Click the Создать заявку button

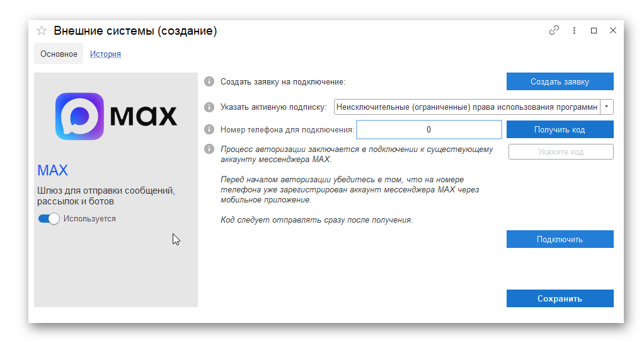click(x=560, y=81)
